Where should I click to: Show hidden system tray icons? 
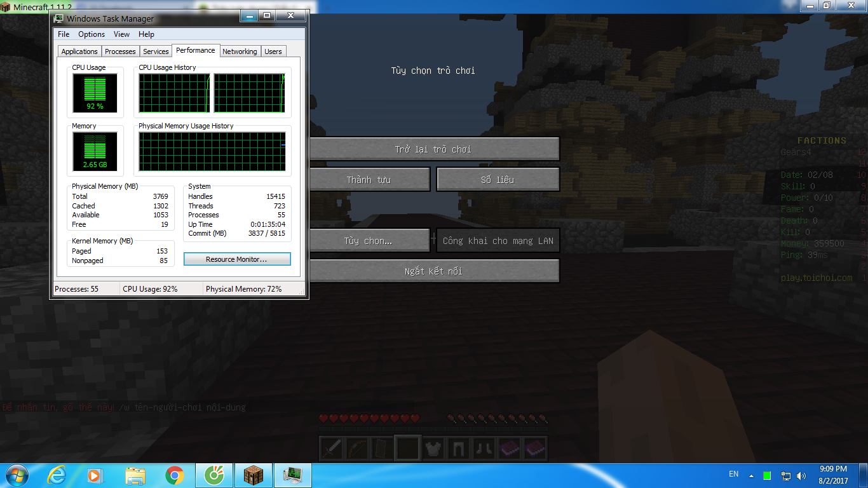751,476
